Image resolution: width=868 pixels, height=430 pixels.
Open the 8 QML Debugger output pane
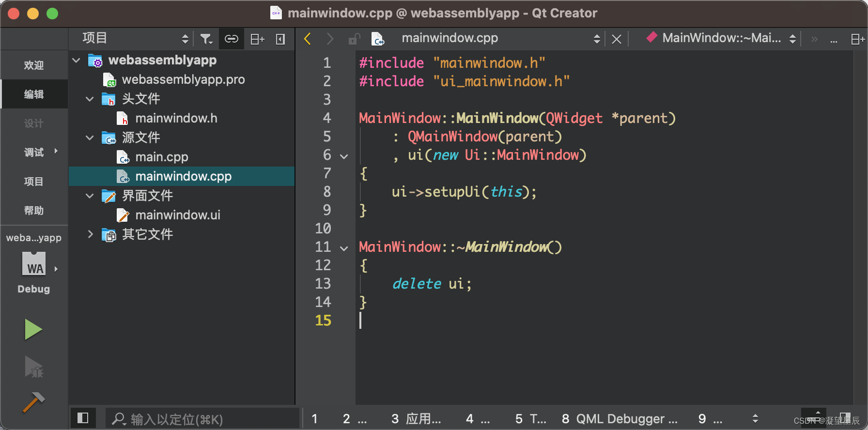point(620,418)
